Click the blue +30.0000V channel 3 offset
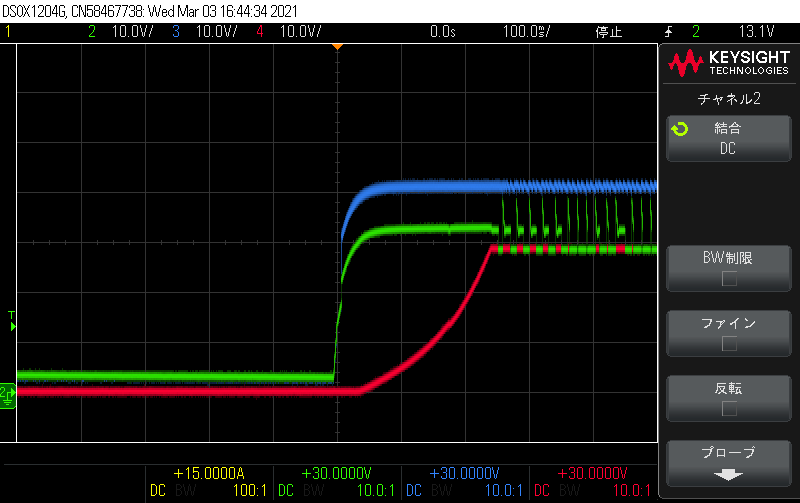Image resolution: width=800 pixels, height=503 pixels. [x=464, y=473]
